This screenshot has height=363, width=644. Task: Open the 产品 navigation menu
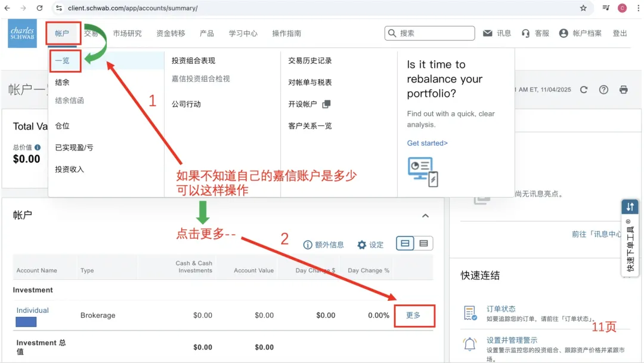pyautogui.click(x=207, y=33)
